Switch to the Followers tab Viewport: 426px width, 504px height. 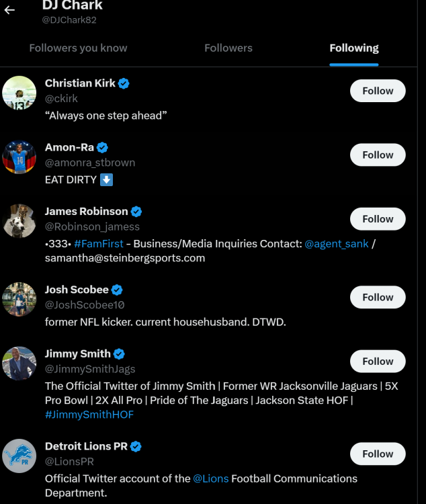[228, 48]
